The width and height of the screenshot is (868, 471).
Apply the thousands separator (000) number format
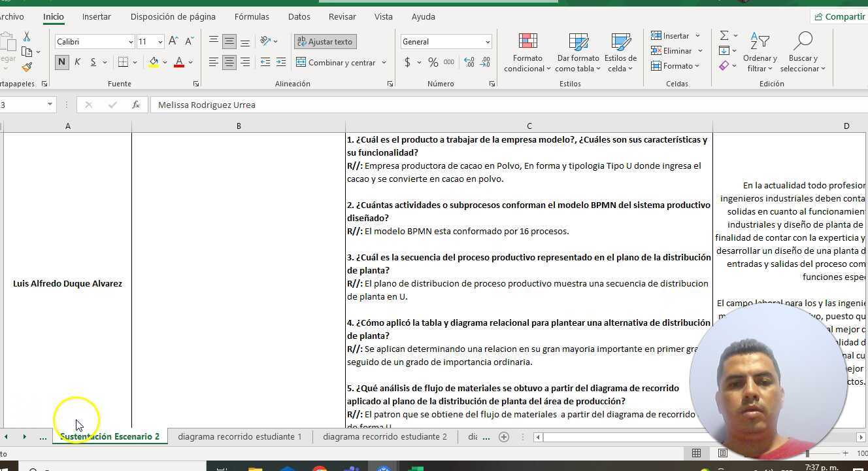pos(449,62)
